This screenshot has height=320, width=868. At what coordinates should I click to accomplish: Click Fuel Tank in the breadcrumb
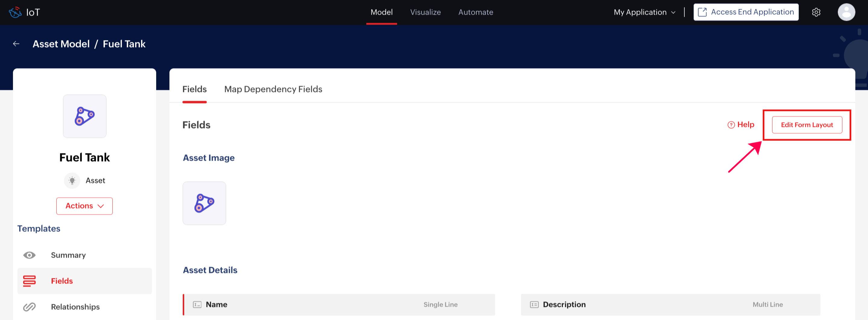(x=124, y=44)
